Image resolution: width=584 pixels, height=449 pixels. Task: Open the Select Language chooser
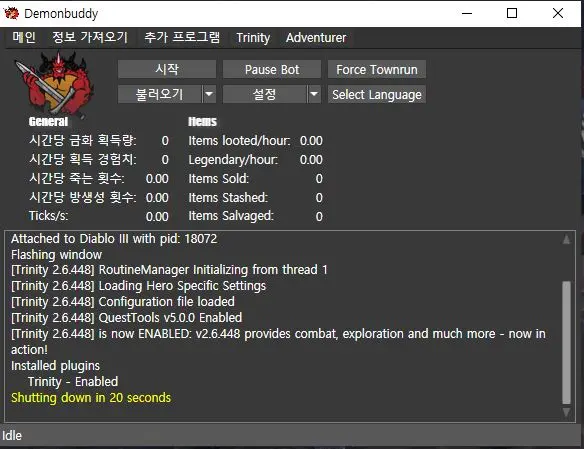pyautogui.click(x=377, y=94)
